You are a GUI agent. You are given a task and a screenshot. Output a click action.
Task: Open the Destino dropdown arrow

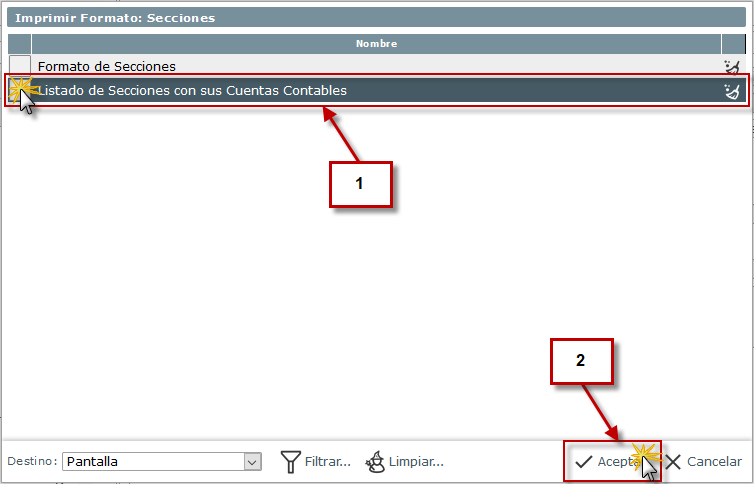point(252,462)
